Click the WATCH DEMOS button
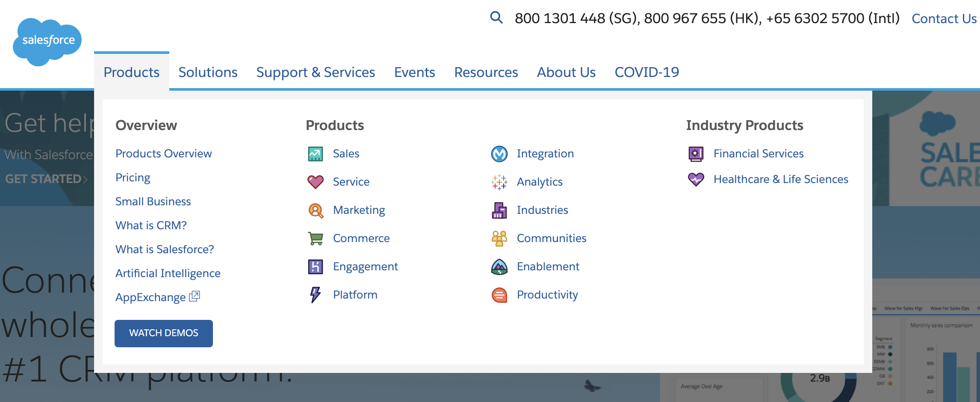This screenshot has height=402, width=980. pos(164,333)
